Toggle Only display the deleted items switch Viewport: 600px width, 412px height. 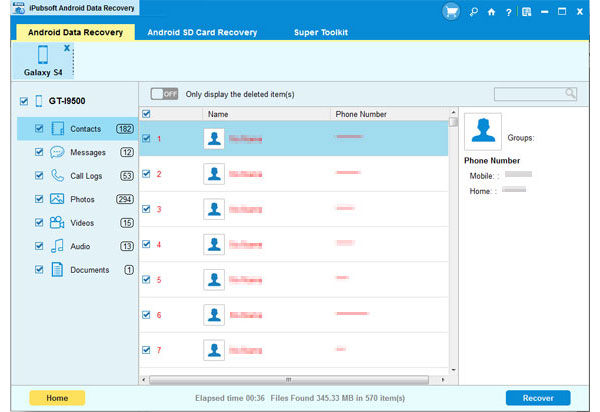pos(164,94)
